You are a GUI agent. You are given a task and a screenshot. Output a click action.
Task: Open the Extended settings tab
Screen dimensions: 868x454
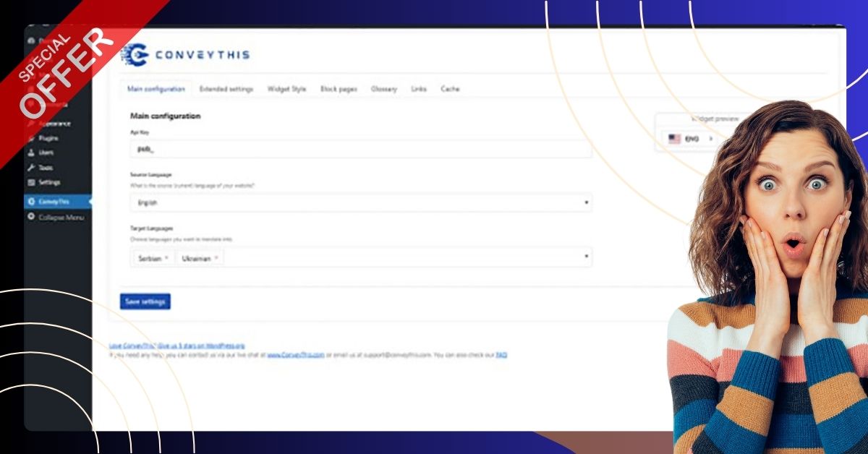226,89
